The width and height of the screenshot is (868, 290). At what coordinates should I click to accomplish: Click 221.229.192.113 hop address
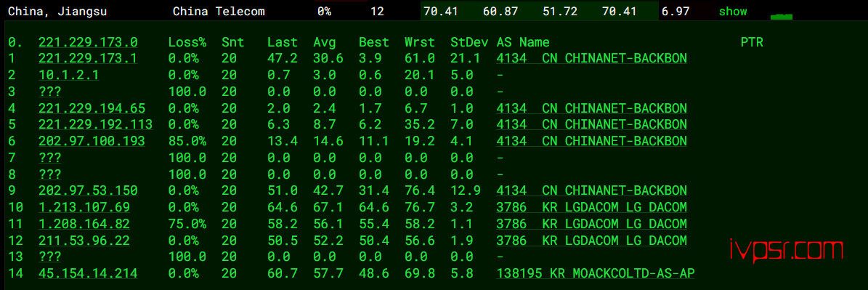pyautogui.click(x=95, y=124)
